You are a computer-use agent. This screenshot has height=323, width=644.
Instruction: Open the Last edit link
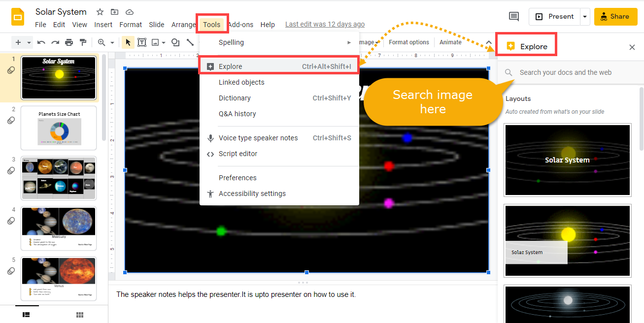point(325,24)
